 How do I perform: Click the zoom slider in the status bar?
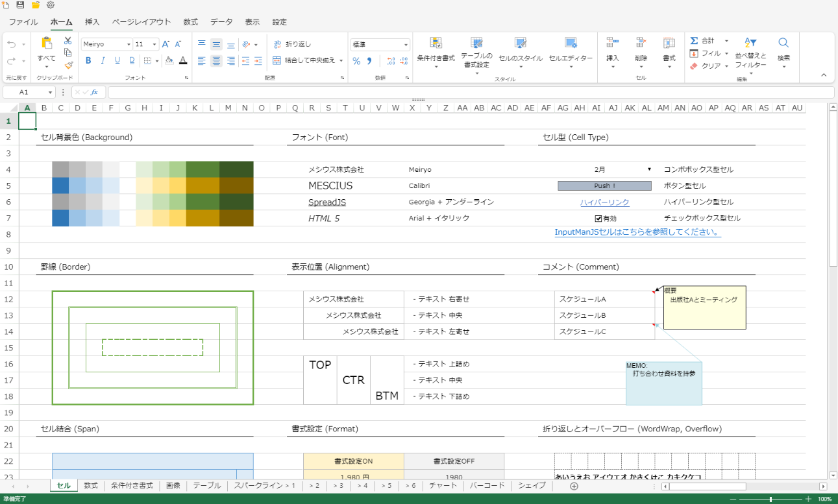coord(770,499)
